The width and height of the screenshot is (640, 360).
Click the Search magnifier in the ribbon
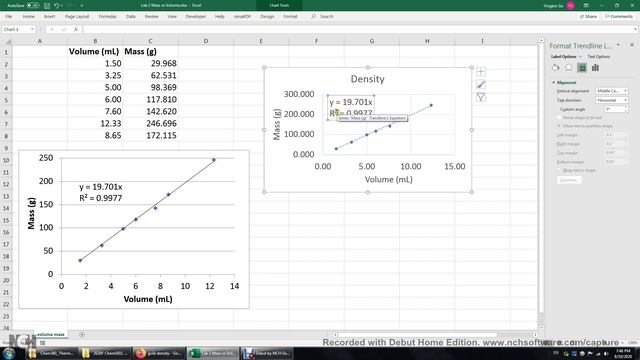(x=313, y=16)
